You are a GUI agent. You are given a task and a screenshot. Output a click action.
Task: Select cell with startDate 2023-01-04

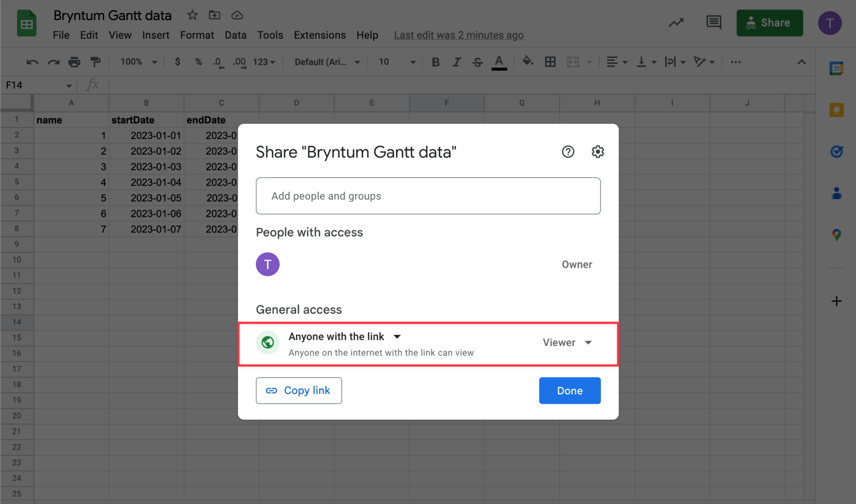click(146, 182)
